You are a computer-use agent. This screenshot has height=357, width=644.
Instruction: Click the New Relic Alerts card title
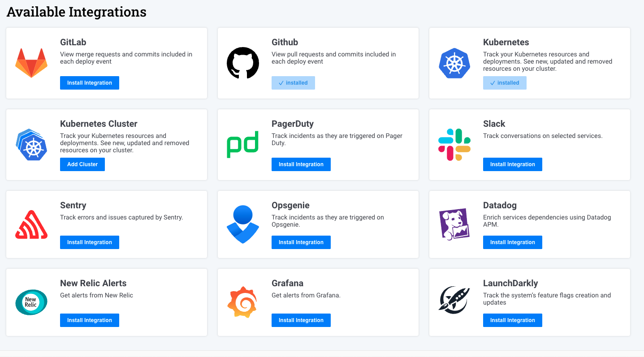pyautogui.click(x=93, y=283)
